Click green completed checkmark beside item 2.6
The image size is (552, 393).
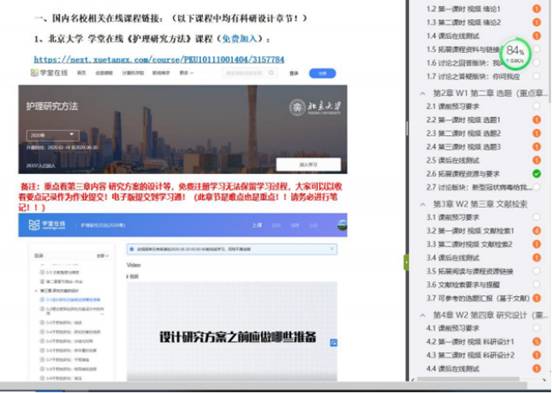[537, 174]
